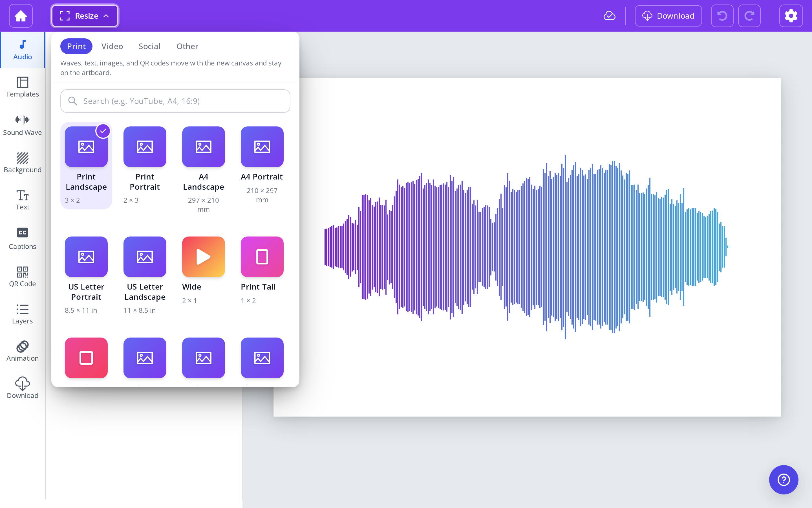Open the Text tool panel
This screenshot has height=508, width=812.
pos(23,200)
